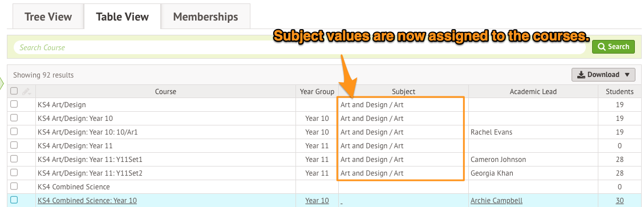
Task: Focus the Search Course input field
Action: (x=300, y=47)
